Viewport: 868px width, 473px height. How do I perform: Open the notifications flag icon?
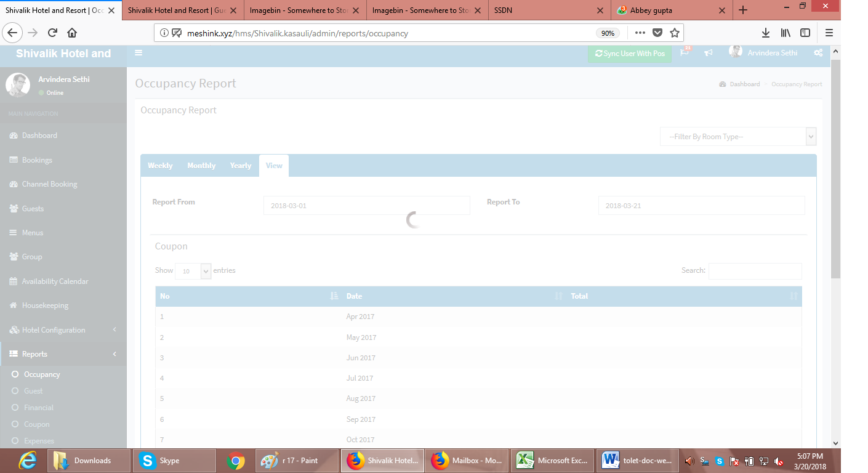[x=685, y=52]
